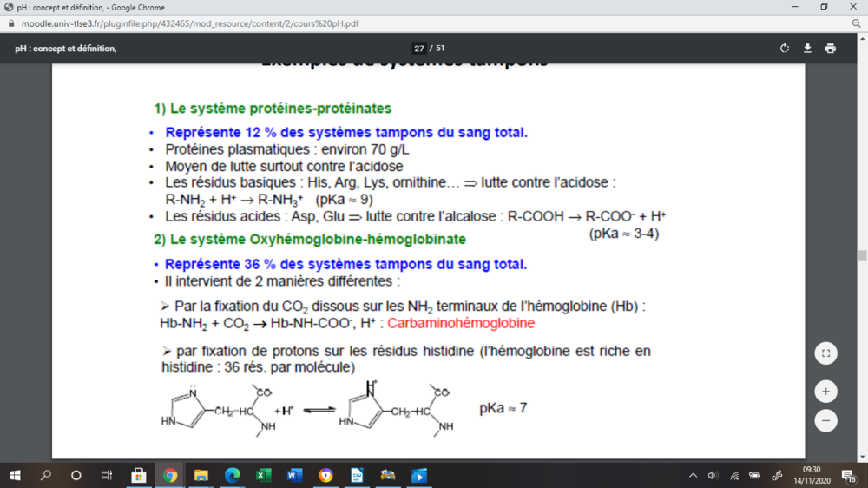This screenshot has width=868, height=488.
Task: Rotate the PDF document clockwise
Action: [x=785, y=49]
